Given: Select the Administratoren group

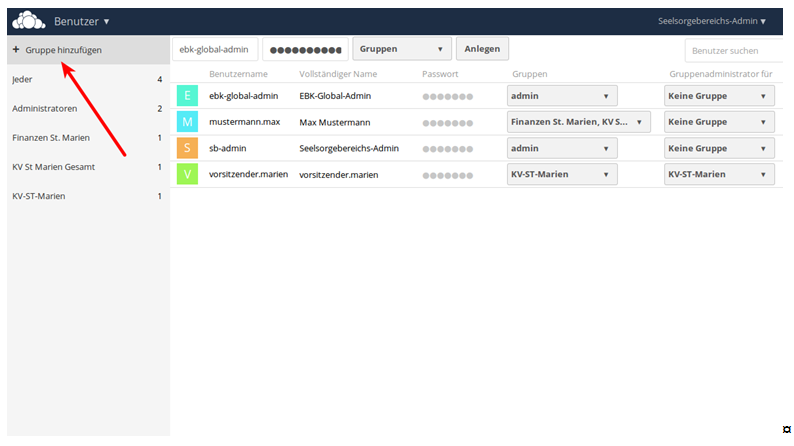Looking at the screenshot, I should coord(88,108).
